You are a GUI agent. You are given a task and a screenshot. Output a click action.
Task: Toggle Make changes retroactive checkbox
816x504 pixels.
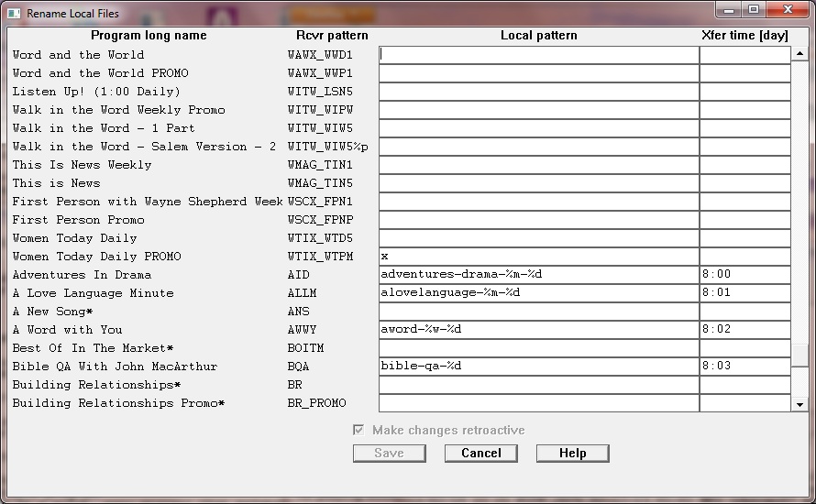[358, 430]
